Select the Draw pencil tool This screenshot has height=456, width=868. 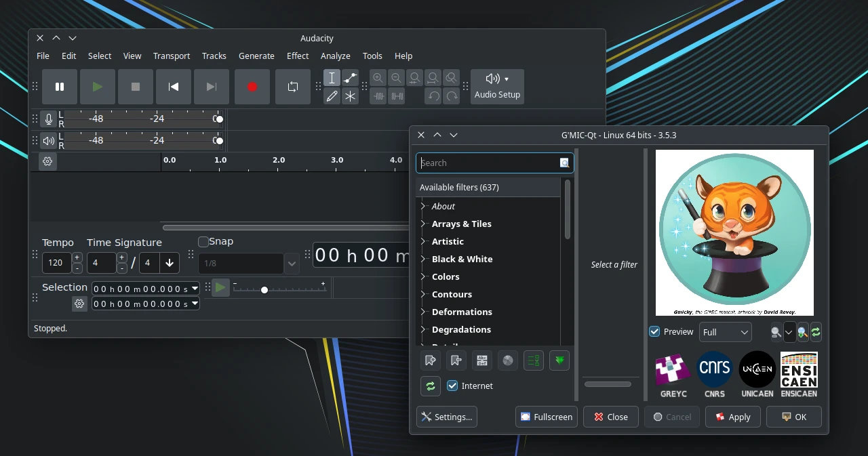click(x=332, y=96)
